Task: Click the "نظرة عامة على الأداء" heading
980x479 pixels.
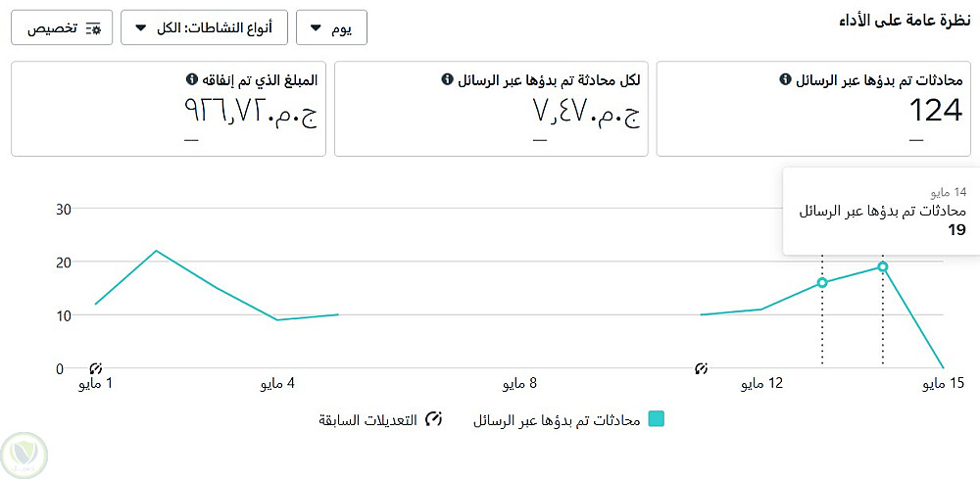Action: (x=901, y=20)
